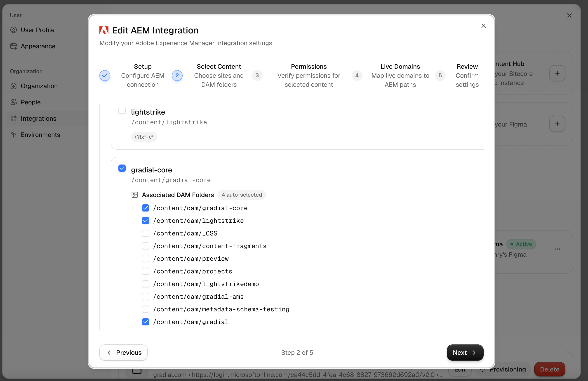The height and width of the screenshot is (381, 588).
Task: Open Appearance settings in sidebar
Action: pyautogui.click(x=38, y=46)
